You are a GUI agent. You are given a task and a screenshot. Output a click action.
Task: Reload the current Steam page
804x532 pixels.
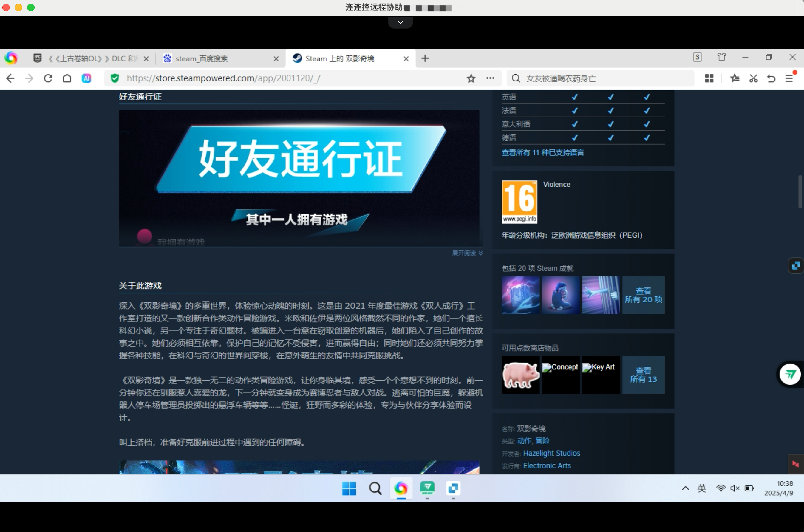pos(48,78)
